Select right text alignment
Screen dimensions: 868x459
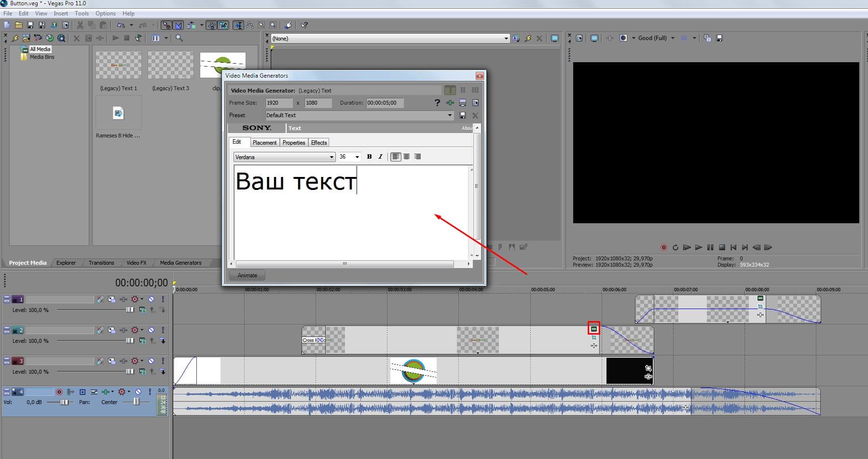[418, 157]
